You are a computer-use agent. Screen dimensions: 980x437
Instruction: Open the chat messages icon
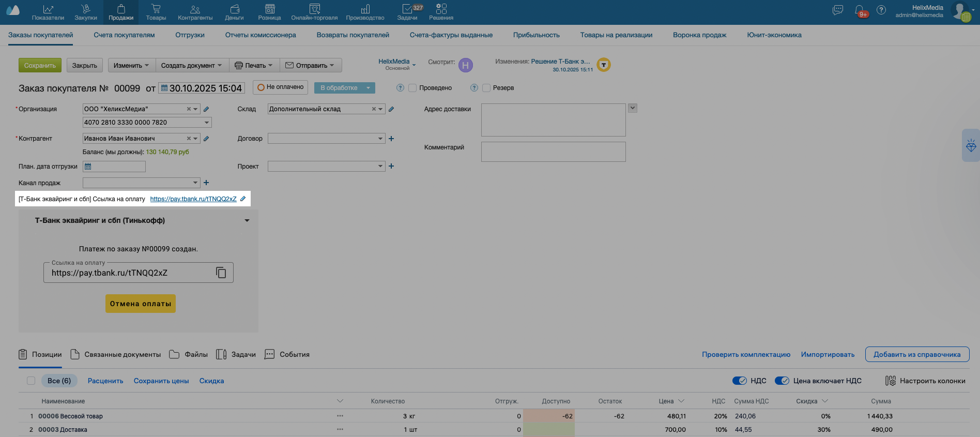[x=838, y=10]
